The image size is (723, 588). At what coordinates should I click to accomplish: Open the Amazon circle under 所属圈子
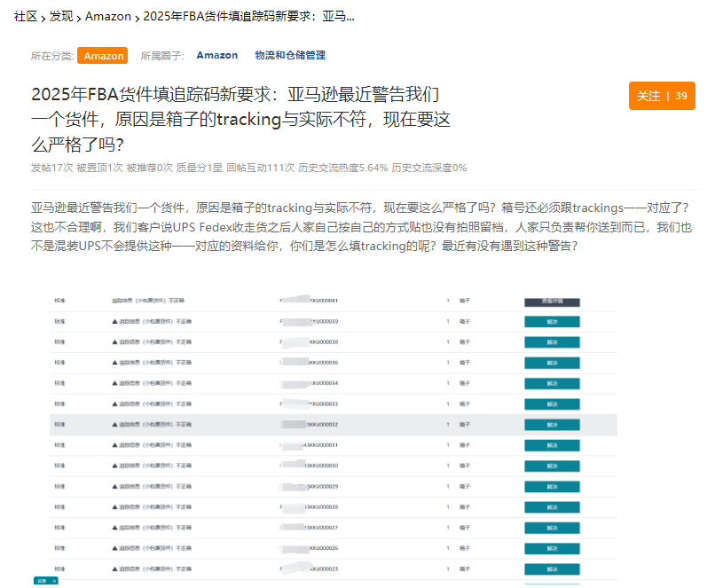pyautogui.click(x=217, y=55)
